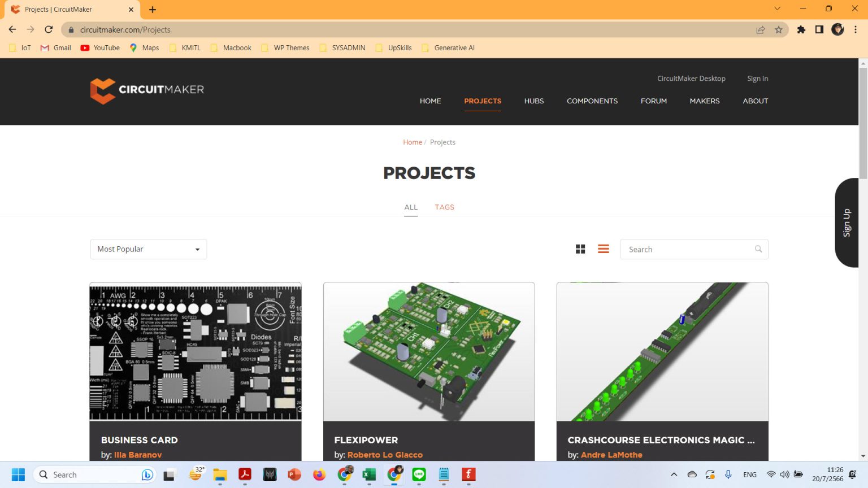Image resolution: width=868 pixels, height=488 pixels.
Task: Switch to list view layout
Action: pyautogui.click(x=603, y=249)
